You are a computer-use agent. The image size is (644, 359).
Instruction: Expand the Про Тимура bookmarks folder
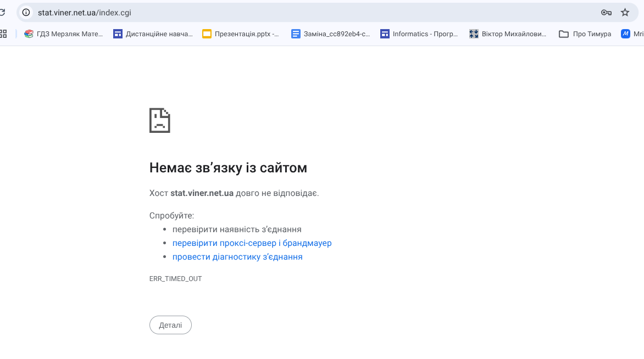pyautogui.click(x=585, y=34)
